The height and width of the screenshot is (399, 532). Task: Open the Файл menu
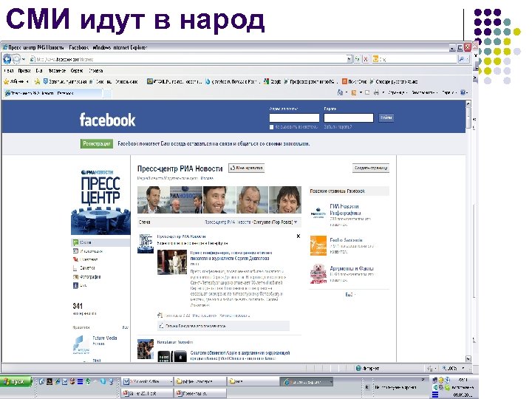click(9, 71)
